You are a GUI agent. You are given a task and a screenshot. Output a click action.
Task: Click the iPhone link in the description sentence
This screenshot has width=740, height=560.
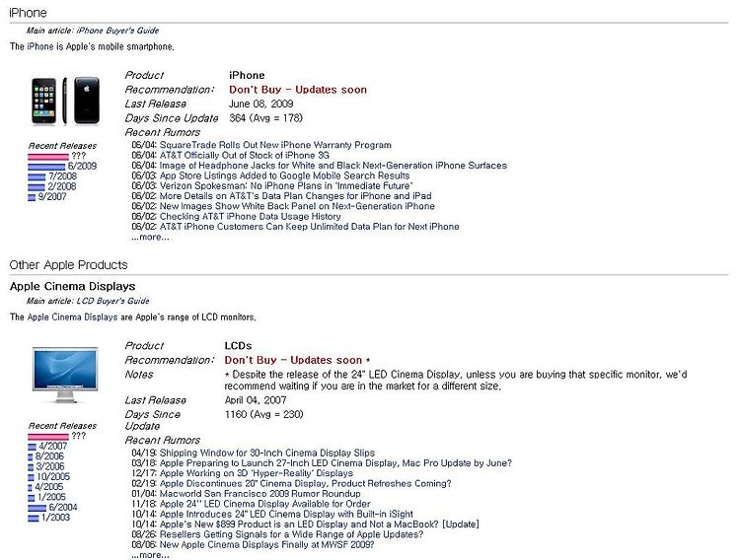pos(40,46)
